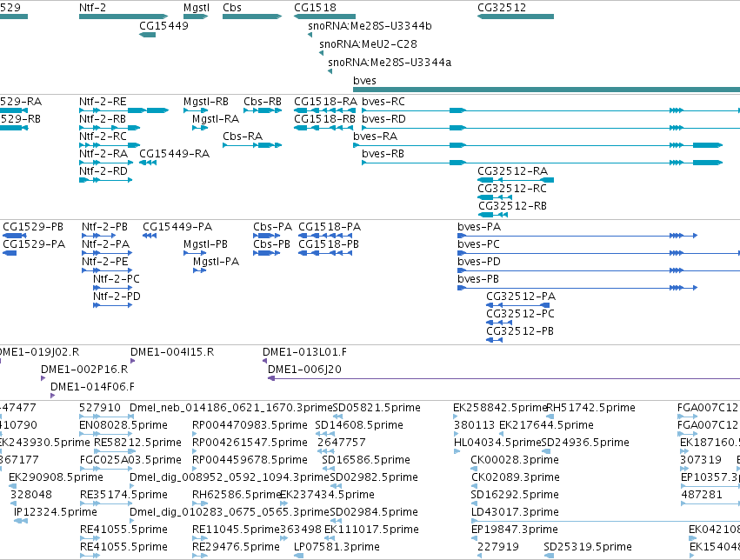Select transcript Ntf-2-RB

click(110, 128)
